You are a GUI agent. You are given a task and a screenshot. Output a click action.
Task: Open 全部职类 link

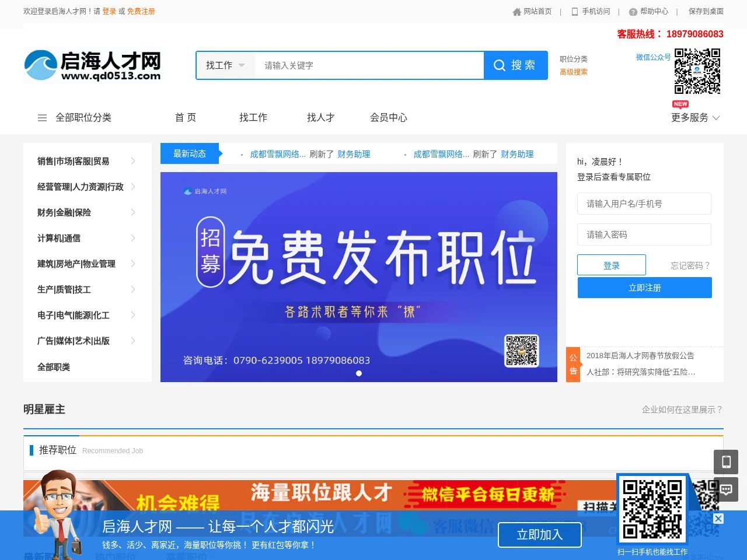coord(54,367)
